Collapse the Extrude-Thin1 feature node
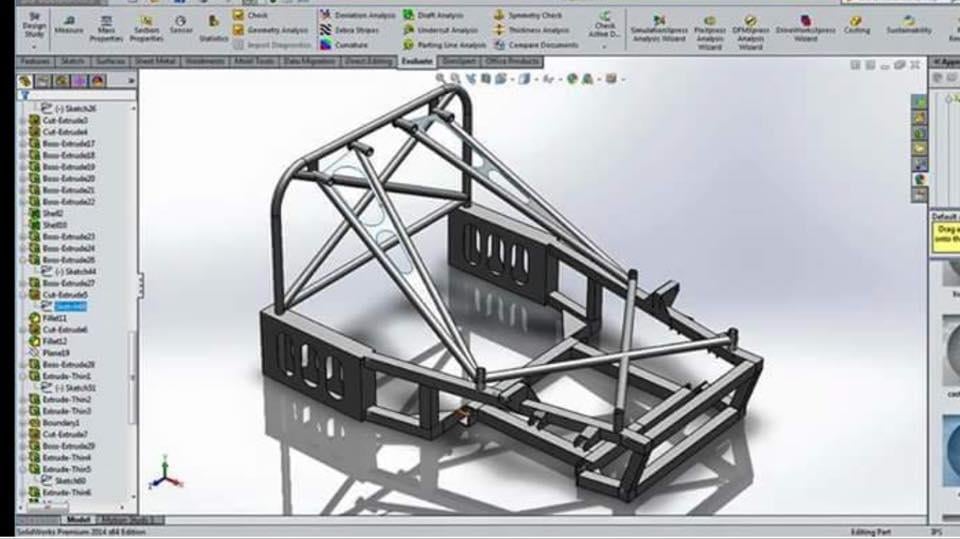 (24, 376)
